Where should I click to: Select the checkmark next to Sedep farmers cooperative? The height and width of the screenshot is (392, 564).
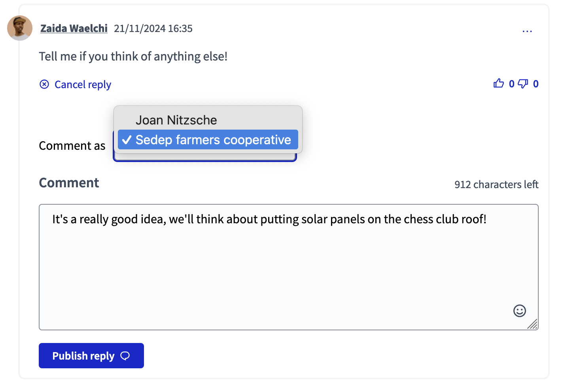[127, 139]
